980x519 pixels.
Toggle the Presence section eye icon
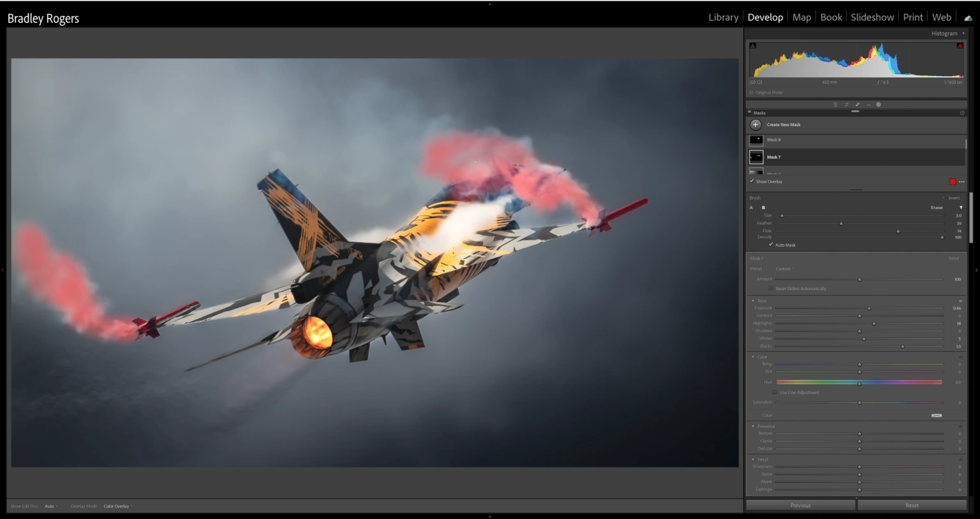(x=960, y=427)
